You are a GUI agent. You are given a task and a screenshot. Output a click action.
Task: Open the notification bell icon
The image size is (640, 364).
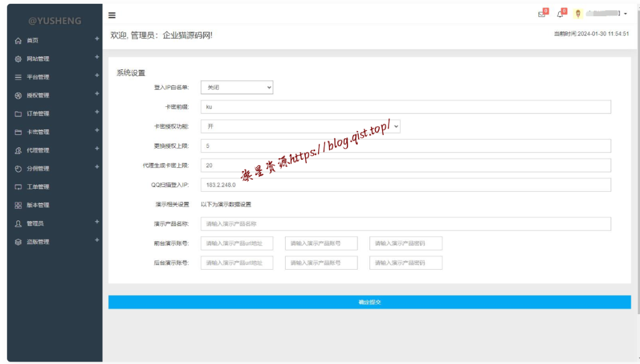(x=560, y=14)
